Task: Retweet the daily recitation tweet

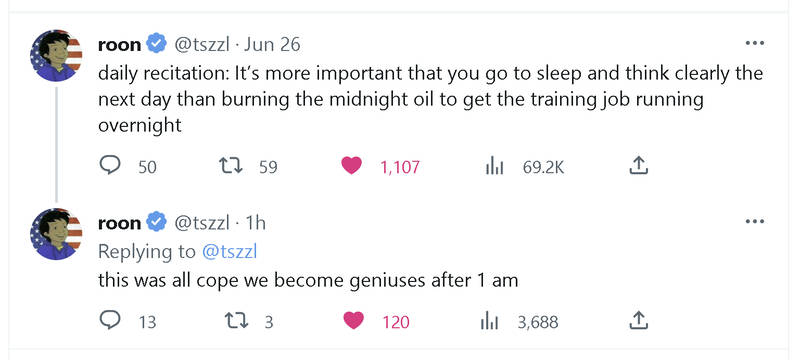Action: pos(230,166)
